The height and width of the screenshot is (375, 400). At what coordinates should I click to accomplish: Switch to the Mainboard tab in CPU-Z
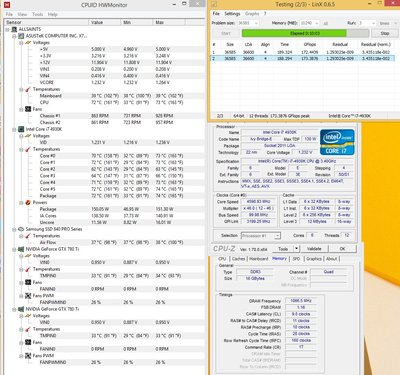(258, 259)
